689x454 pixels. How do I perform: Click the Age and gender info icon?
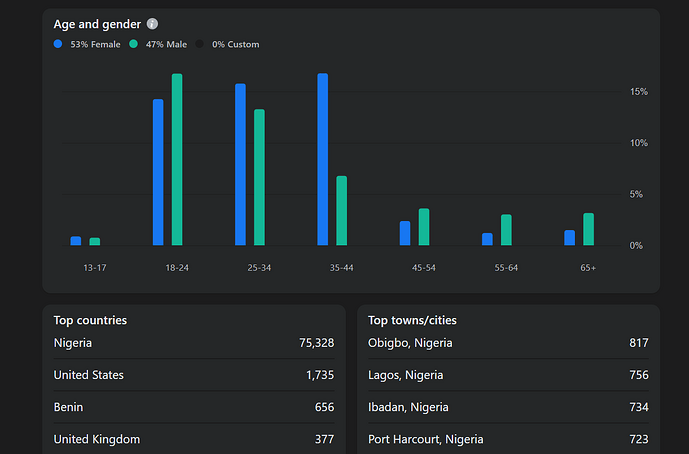pyautogui.click(x=152, y=24)
